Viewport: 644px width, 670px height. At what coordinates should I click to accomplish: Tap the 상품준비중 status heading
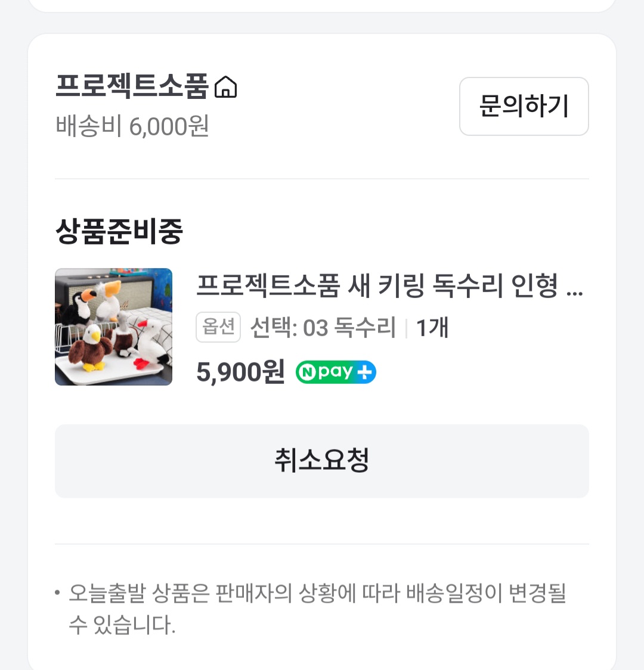pos(119,231)
